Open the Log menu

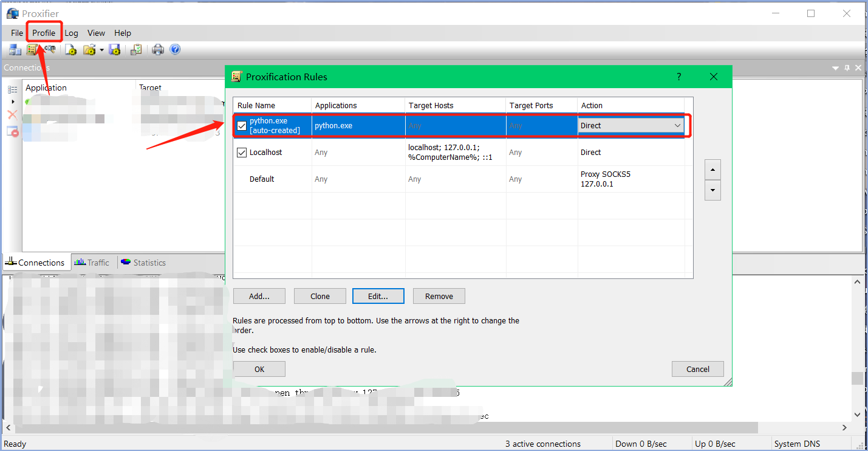[71, 33]
